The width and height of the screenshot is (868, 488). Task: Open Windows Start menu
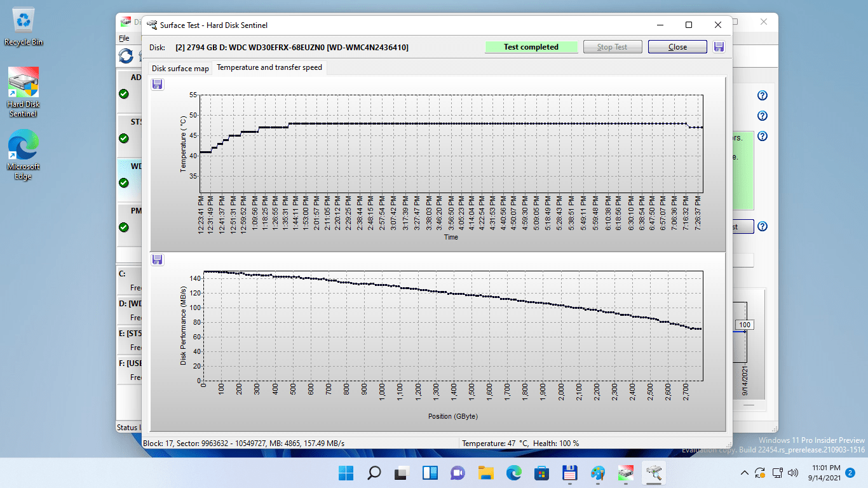point(346,473)
